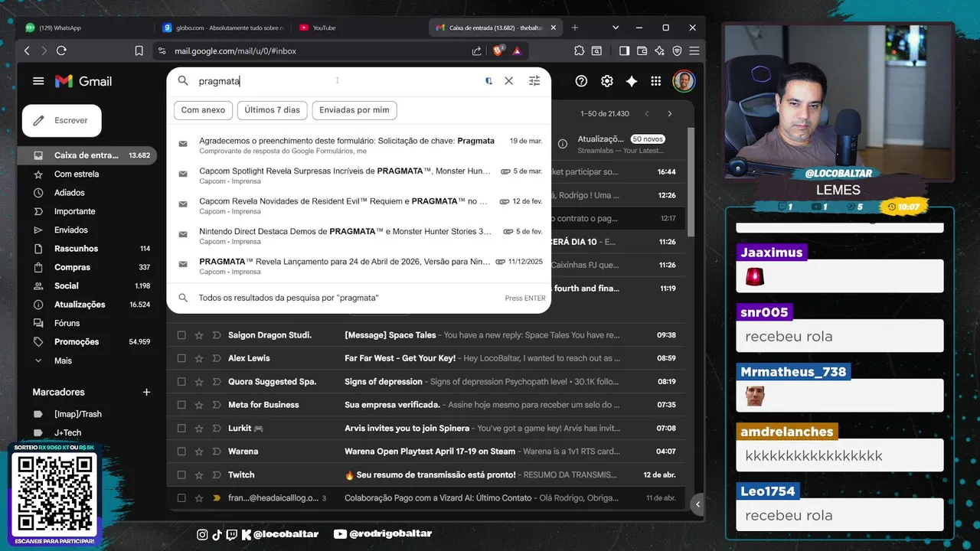Star the Twitch email

[199, 475]
